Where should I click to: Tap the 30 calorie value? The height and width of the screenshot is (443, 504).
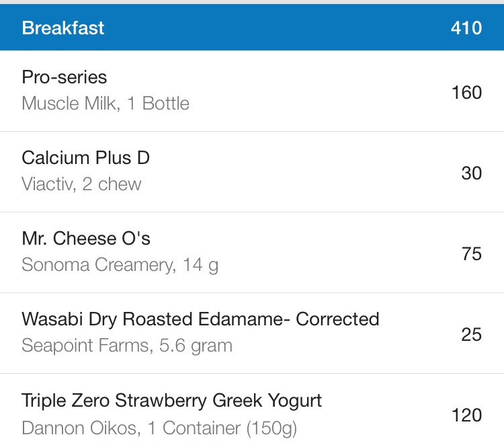coord(472,173)
